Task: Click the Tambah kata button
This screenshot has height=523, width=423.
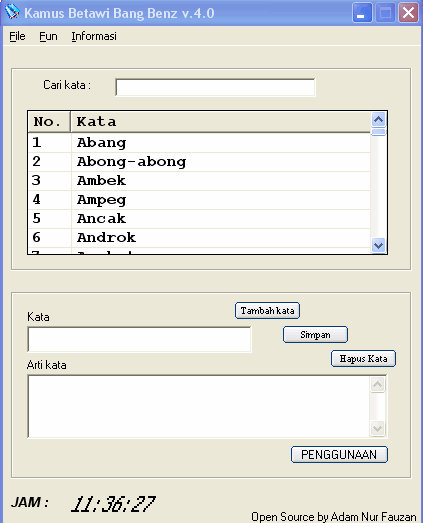Action: coord(267,311)
